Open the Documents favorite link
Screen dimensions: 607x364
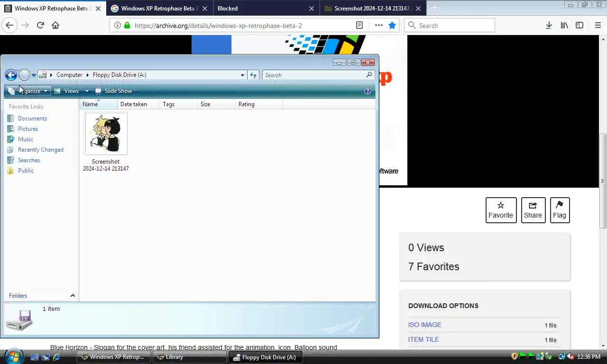32,118
